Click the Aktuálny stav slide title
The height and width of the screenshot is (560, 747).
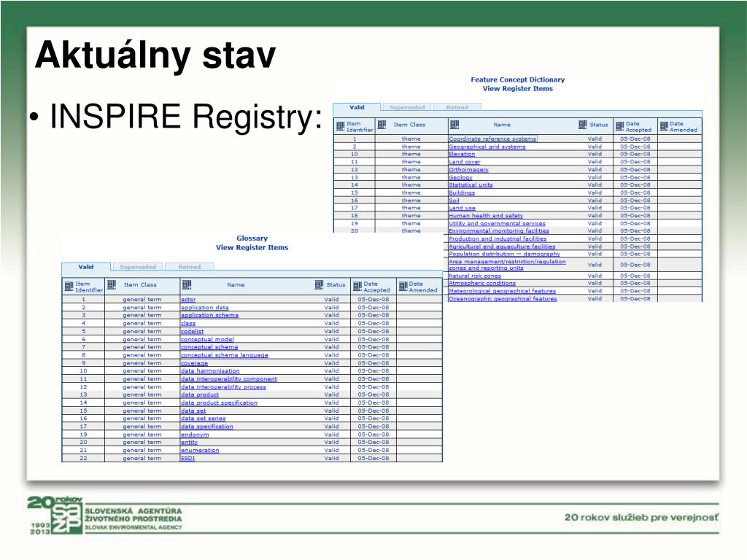coord(155,55)
